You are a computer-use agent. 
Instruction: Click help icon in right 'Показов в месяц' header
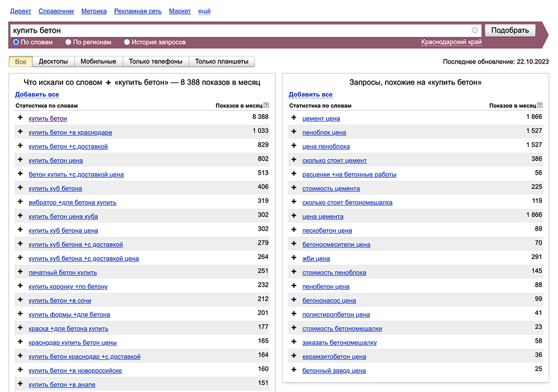click(x=540, y=105)
